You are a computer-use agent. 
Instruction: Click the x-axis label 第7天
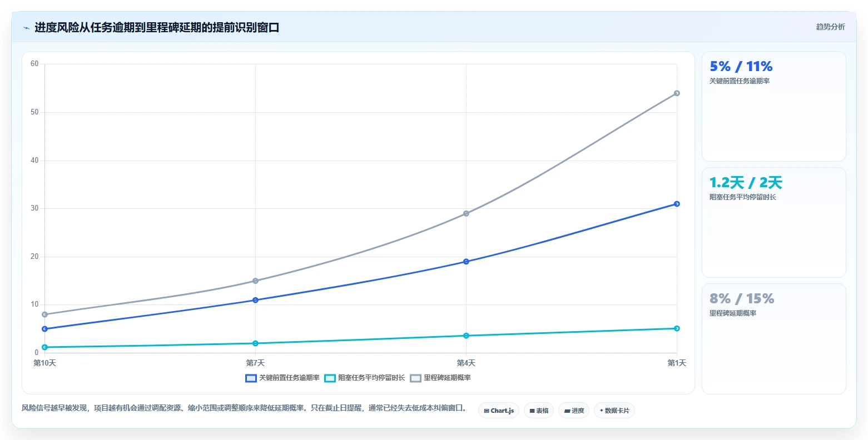tap(255, 363)
